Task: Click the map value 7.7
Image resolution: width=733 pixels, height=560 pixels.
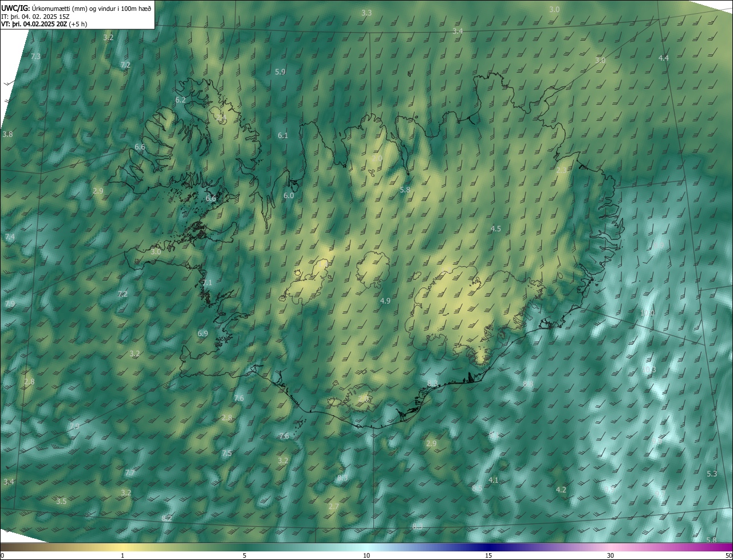Action: [130, 472]
